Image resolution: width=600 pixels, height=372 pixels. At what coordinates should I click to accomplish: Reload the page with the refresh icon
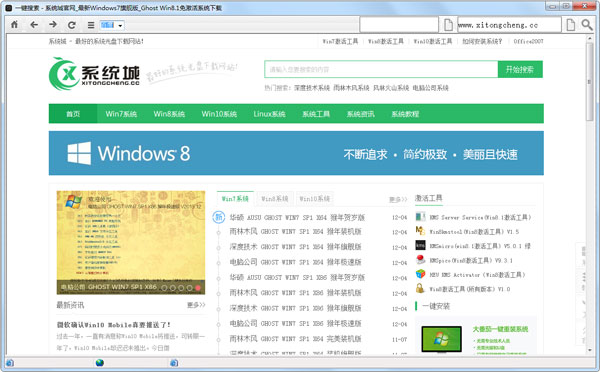click(72, 25)
